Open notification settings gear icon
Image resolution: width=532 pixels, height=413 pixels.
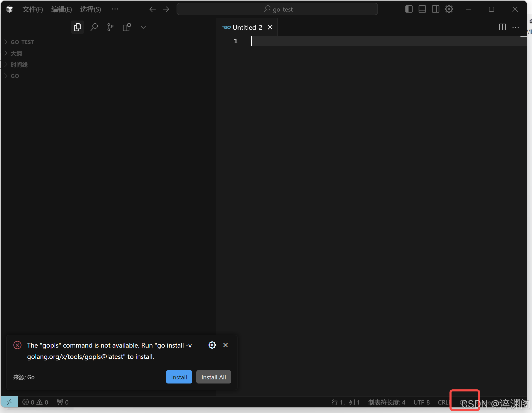click(212, 345)
